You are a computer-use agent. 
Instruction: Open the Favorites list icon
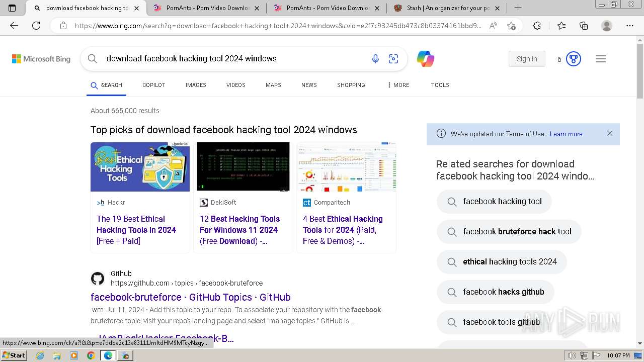click(561, 26)
